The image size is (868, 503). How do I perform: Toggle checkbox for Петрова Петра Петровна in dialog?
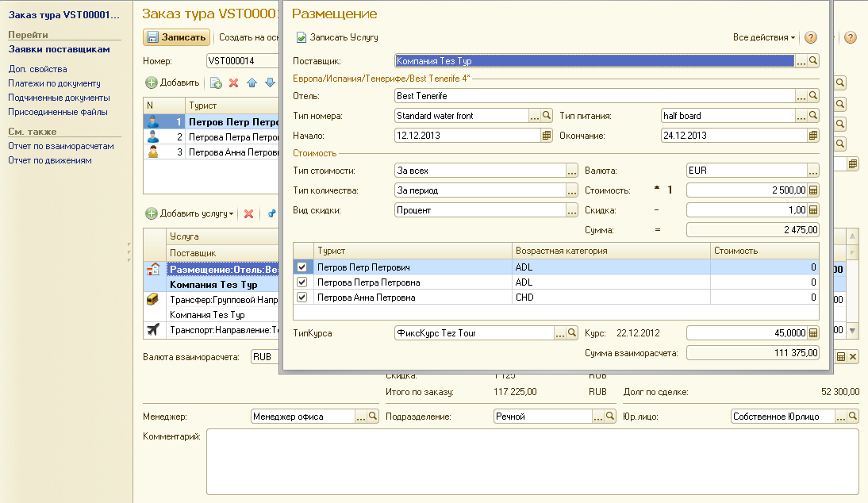tap(301, 282)
